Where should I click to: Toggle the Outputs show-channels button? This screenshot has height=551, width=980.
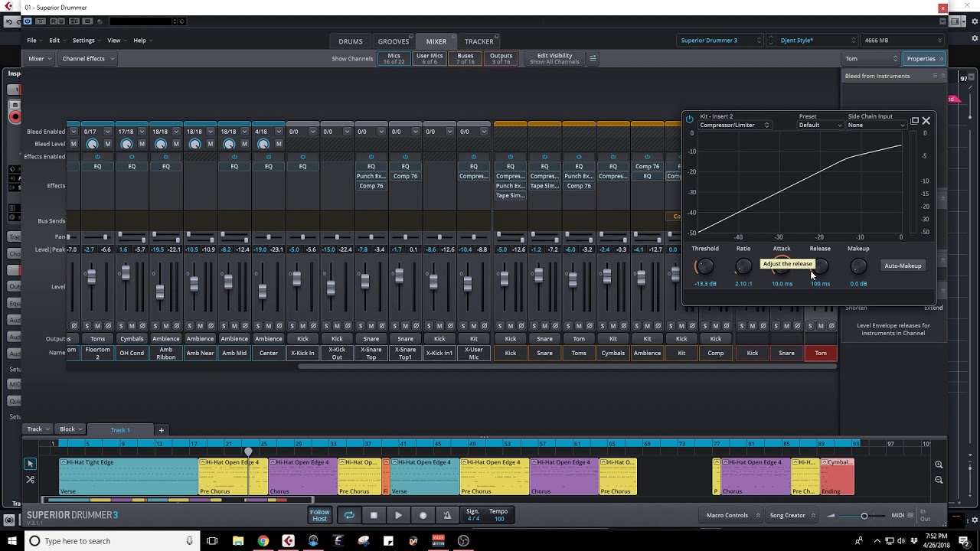[x=501, y=58]
